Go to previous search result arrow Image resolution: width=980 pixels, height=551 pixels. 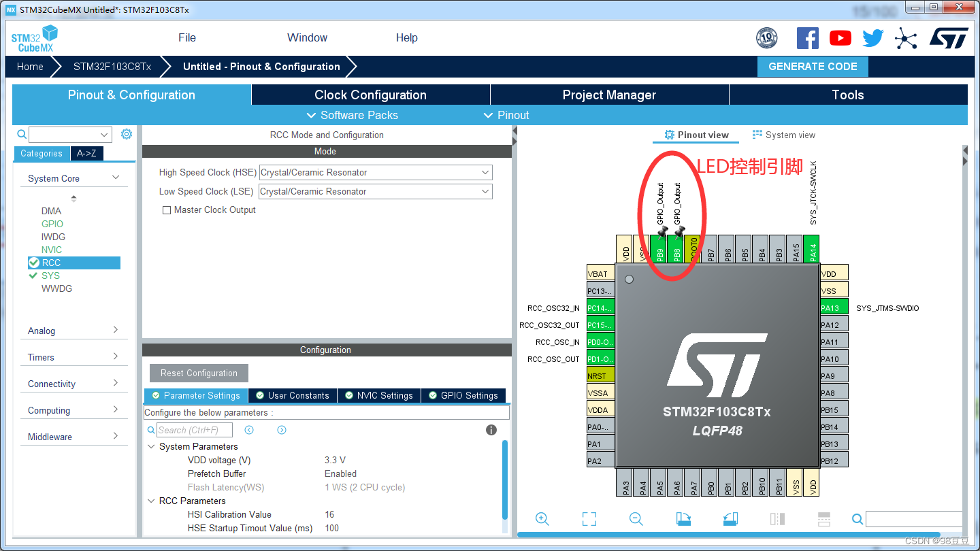coord(249,430)
